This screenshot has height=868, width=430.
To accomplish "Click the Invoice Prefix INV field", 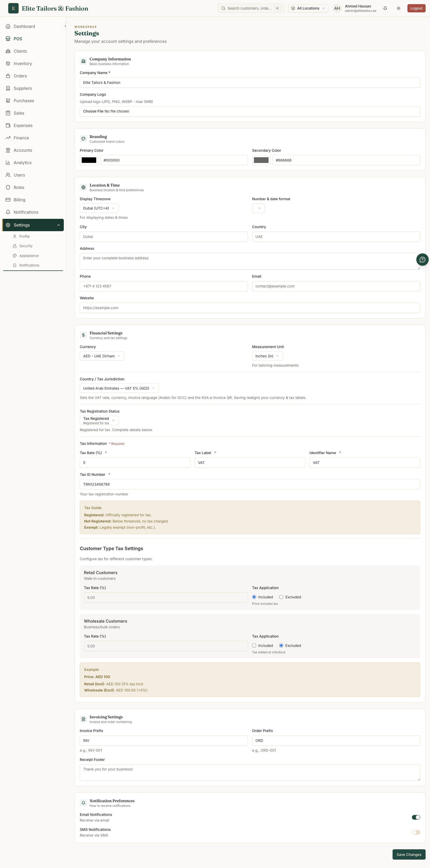I will click(x=164, y=741).
